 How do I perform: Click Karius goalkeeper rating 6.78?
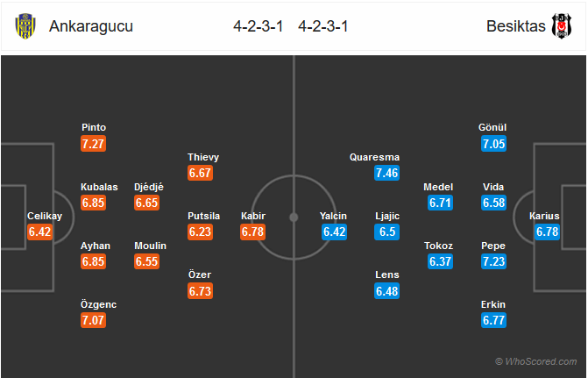coord(547,232)
